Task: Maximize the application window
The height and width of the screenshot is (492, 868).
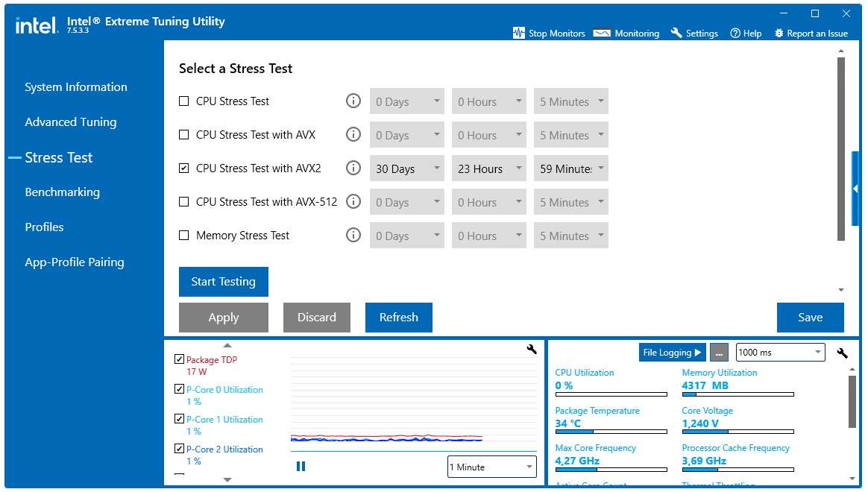Action: pyautogui.click(x=815, y=13)
